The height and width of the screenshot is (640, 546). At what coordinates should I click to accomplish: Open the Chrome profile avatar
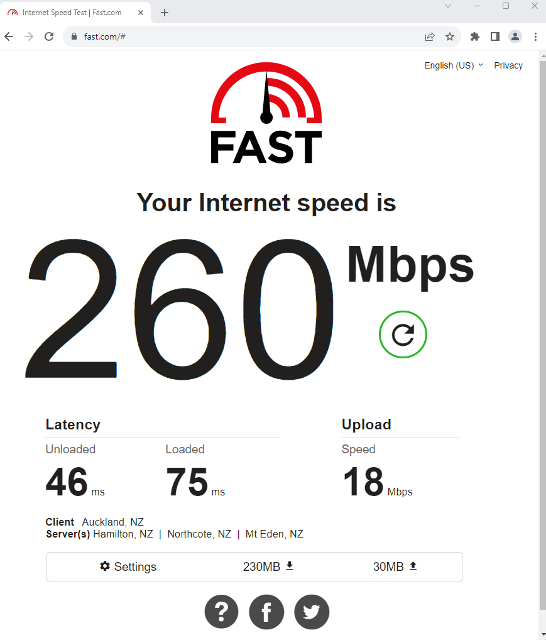[x=515, y=37]
